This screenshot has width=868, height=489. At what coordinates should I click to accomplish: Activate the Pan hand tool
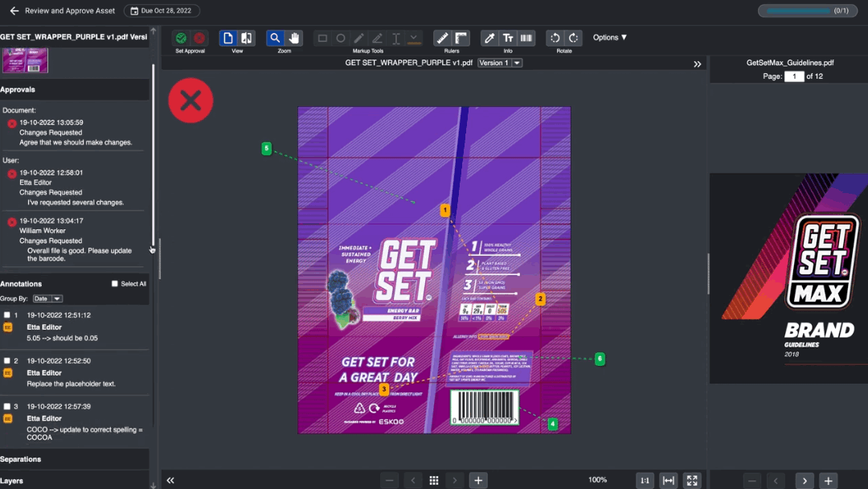(x=294, y=37)
